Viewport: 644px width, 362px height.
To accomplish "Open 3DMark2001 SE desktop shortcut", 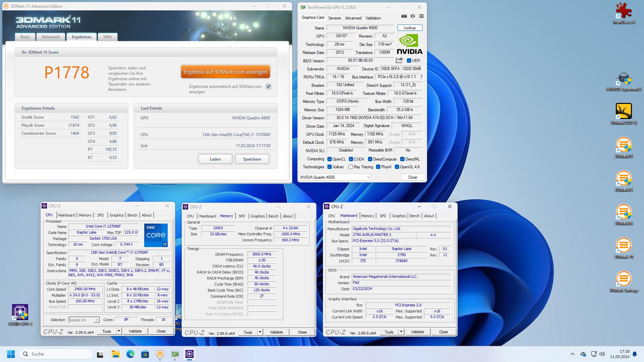I will tap(624, 114).
